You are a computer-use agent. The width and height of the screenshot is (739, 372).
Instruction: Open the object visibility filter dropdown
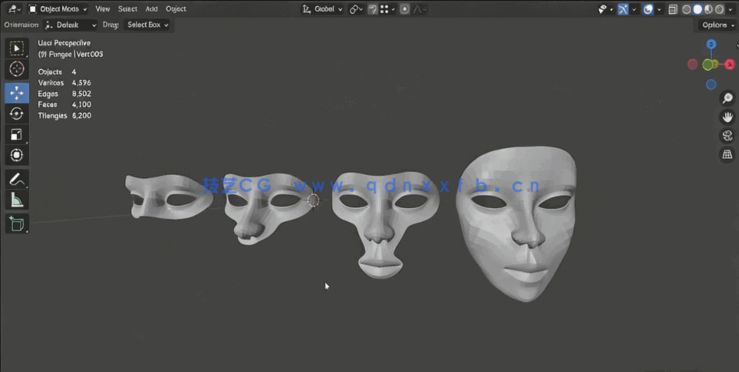point(605,9)
